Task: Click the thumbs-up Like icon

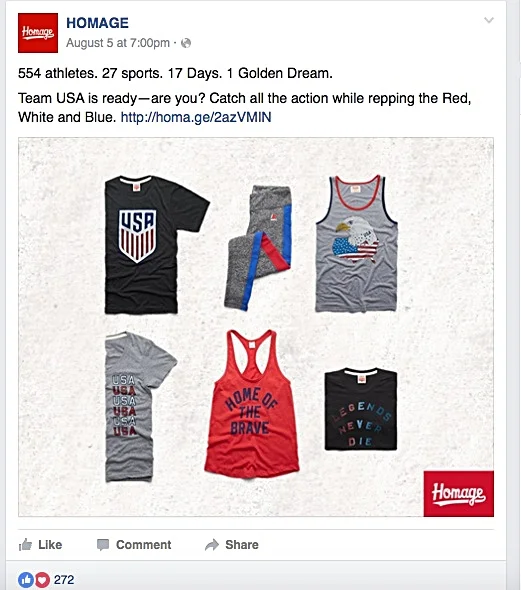Action: tap(26, 544)
